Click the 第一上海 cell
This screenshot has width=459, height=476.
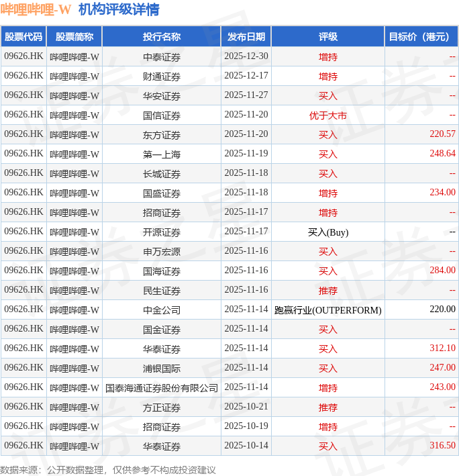coord(162,154)
